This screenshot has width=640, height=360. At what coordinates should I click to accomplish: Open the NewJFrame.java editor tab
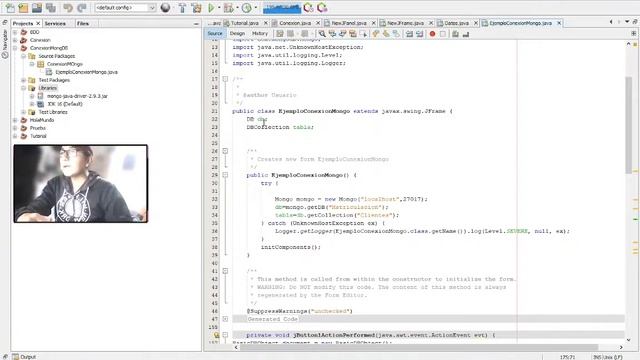(404, 23)
